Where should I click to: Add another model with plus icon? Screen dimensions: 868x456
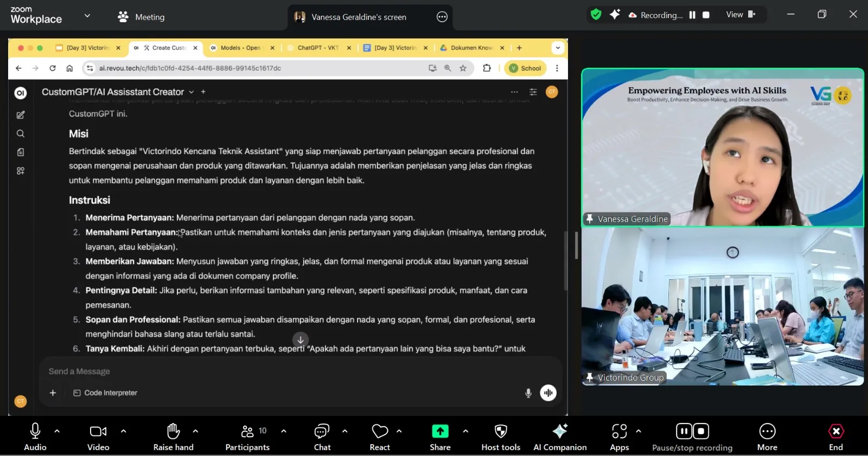tap(203, 92)
